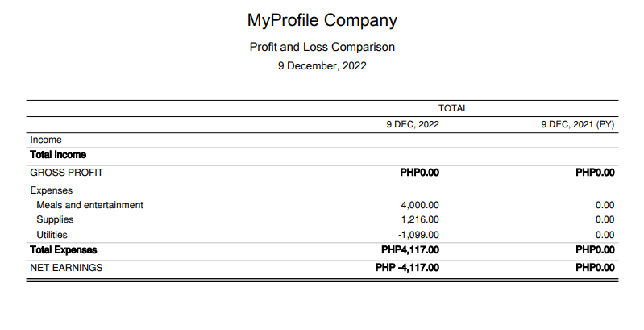Click the 1,216.00 supplies amount

coord(419,219)
